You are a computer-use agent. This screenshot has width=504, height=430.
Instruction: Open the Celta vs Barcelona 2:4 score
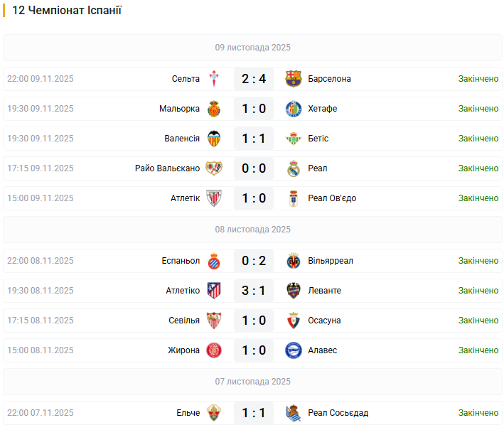point(254,79)
